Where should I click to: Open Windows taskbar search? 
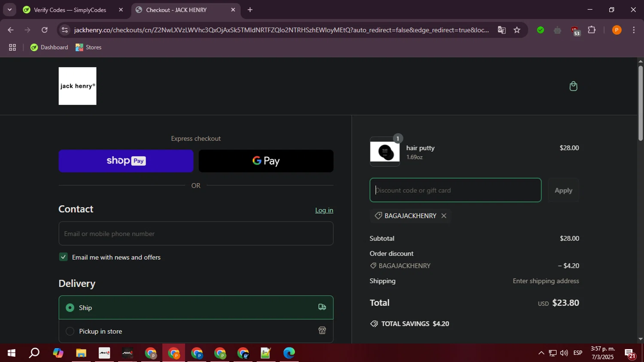tap(34, 353)
